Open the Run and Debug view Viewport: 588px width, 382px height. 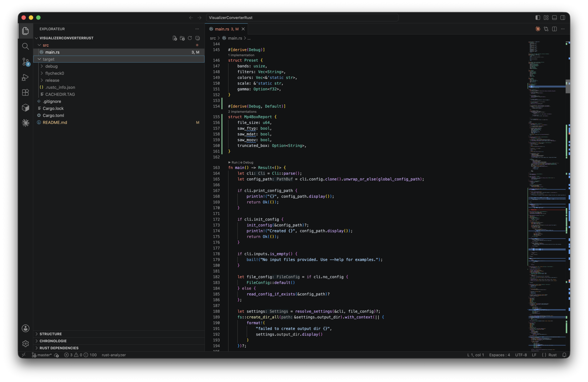point(25,77)
